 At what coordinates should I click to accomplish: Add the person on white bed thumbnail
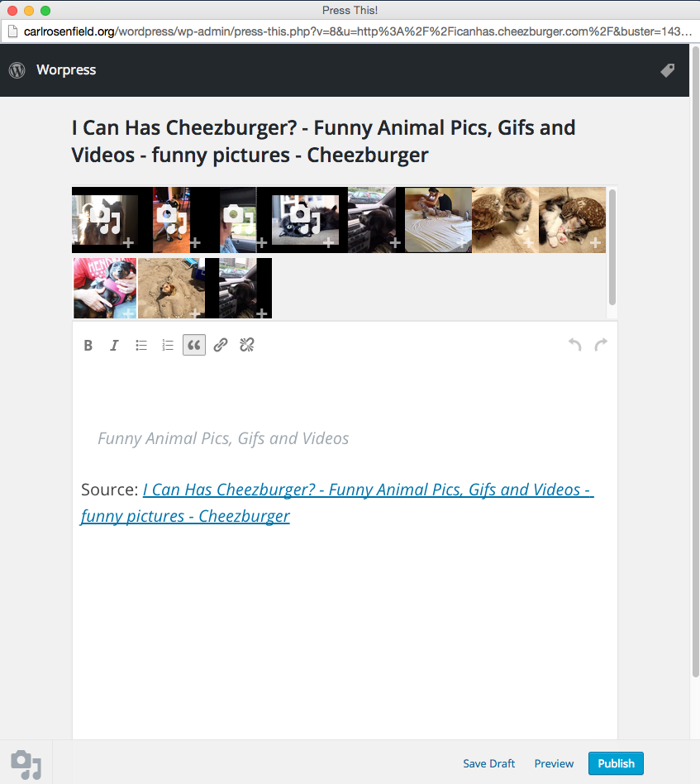(438, 220)
